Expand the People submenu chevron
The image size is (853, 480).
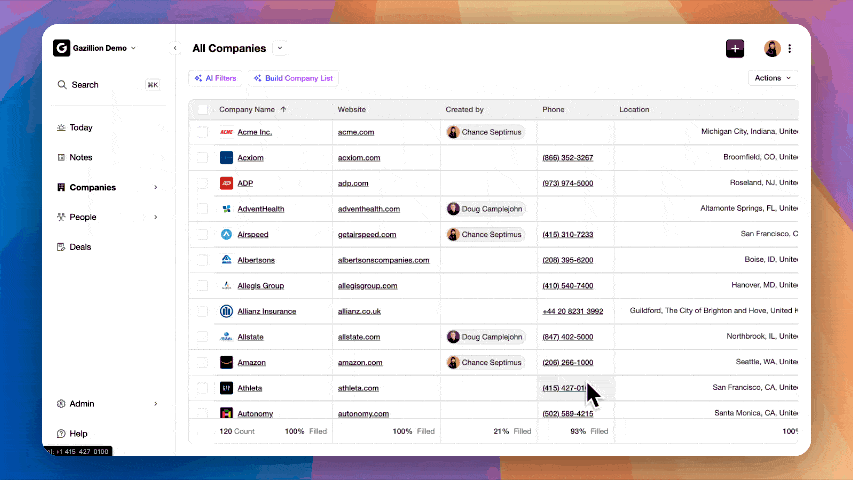tap(156, 217)
